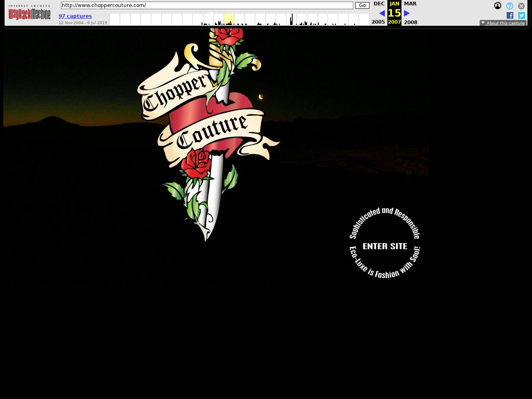
Task: Share capture on Facebook icon
Action: pos(510,15)
